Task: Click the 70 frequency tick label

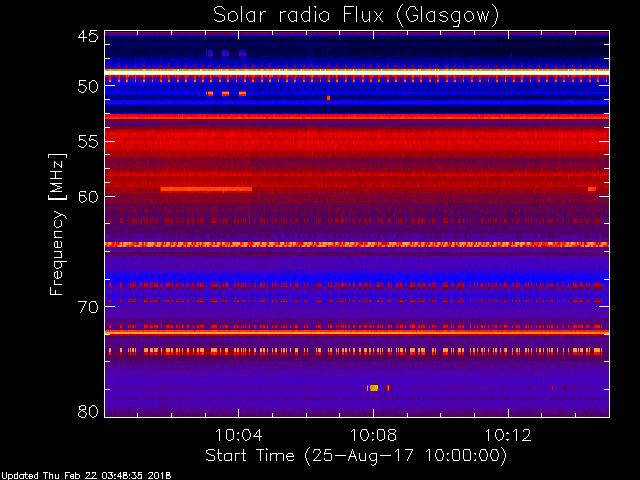Action: pos(88,307)
